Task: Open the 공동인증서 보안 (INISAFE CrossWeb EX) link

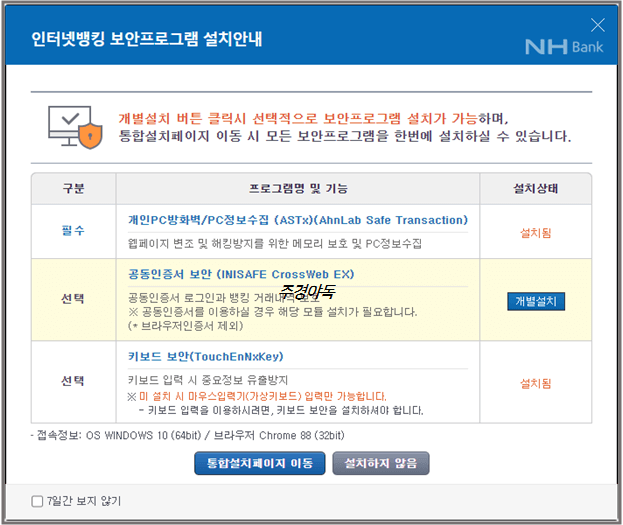Action: point(241,274)
